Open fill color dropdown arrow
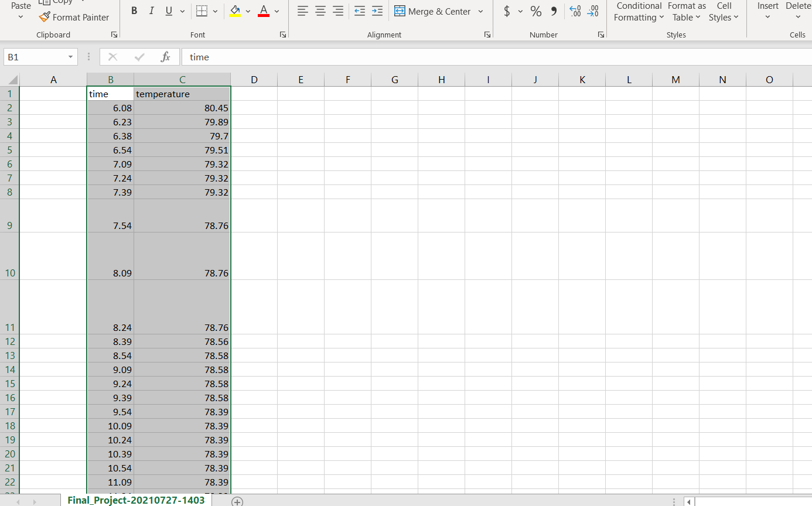The width and height of the screenshot is (812, 506). coord(248,11)
